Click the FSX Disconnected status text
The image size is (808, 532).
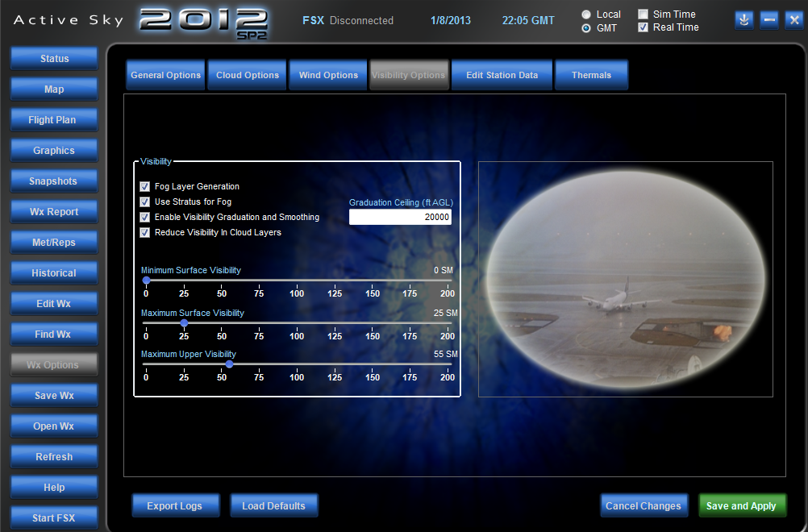pyautogui.click(x=348, y=21)
